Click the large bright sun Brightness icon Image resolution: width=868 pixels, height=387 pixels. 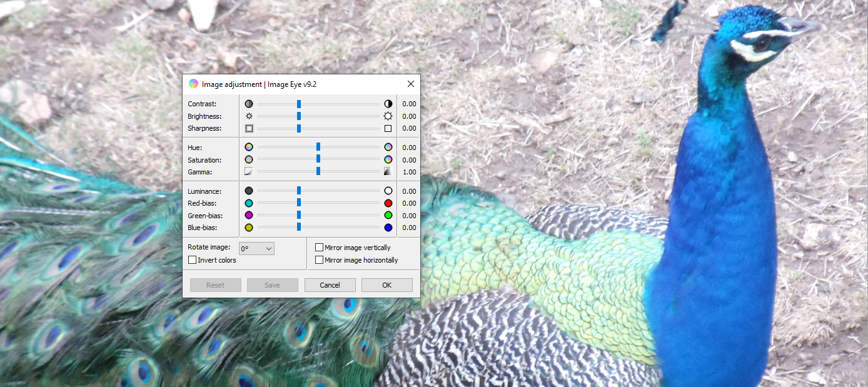tap(388, 116)
